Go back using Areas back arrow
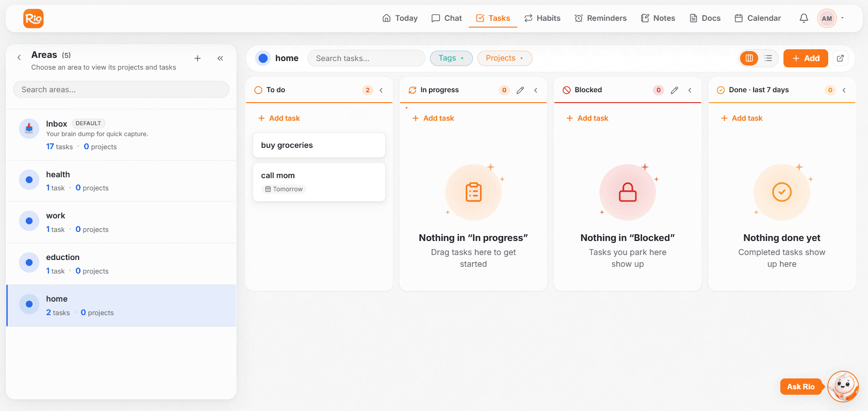This screenshot has width=868, height=411. point(19,57)
